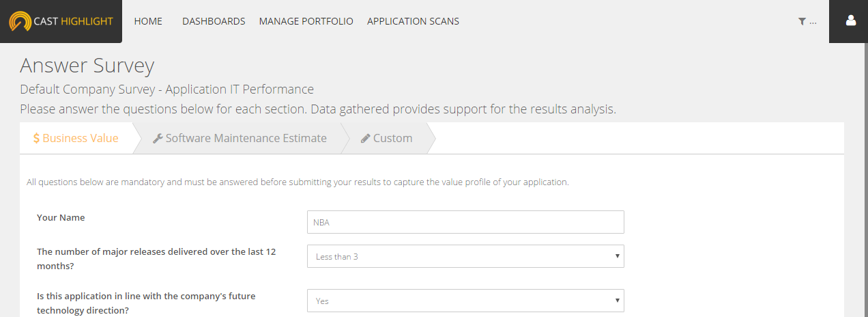Expand the major releases dropdown arrow
This screenshot has width=868, height=317.
coord(617,256)
